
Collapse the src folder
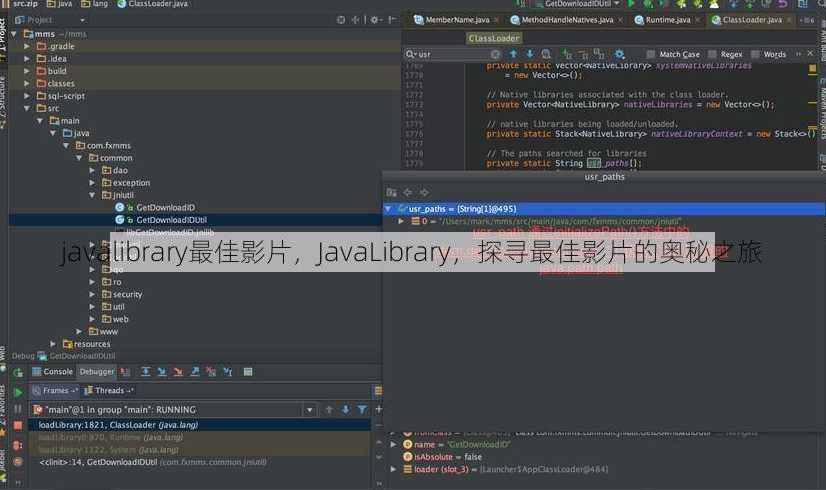(x=27, y=109)
